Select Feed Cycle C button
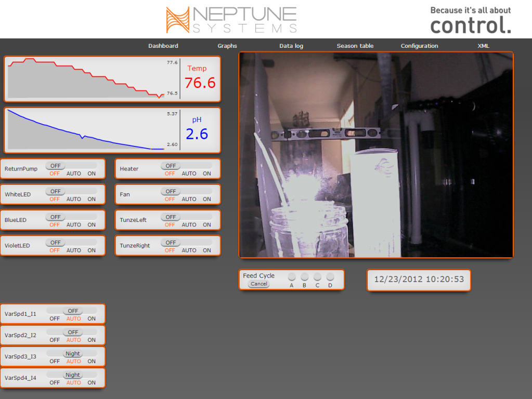532x399 pixels. click(x=317, y=277)
